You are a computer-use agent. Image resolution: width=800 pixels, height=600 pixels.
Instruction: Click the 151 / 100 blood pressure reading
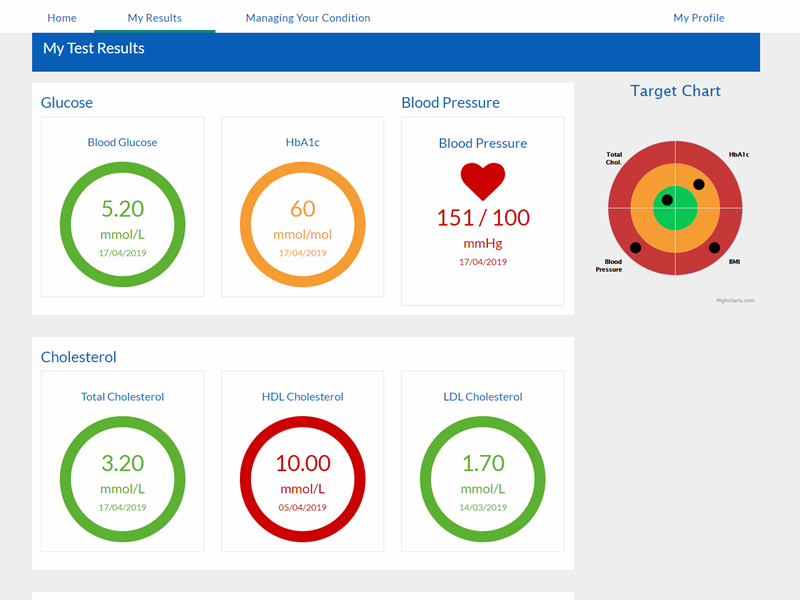pyautogui.click(x=483, y=218)
